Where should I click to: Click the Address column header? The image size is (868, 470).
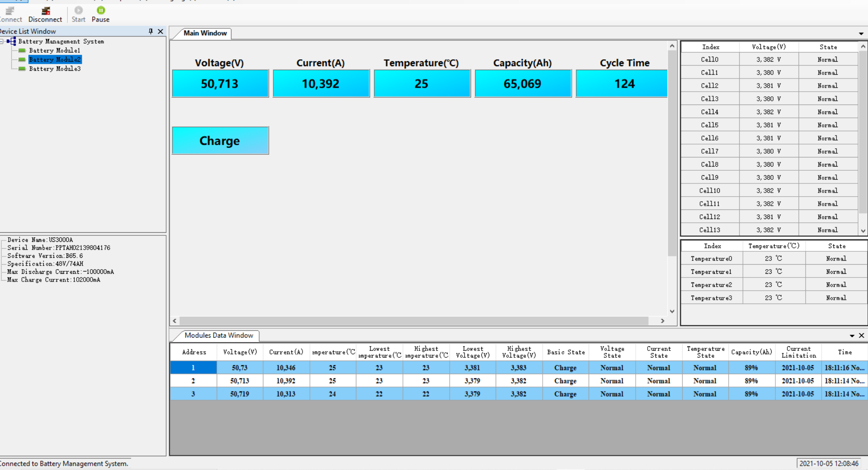tap(194, 352)
